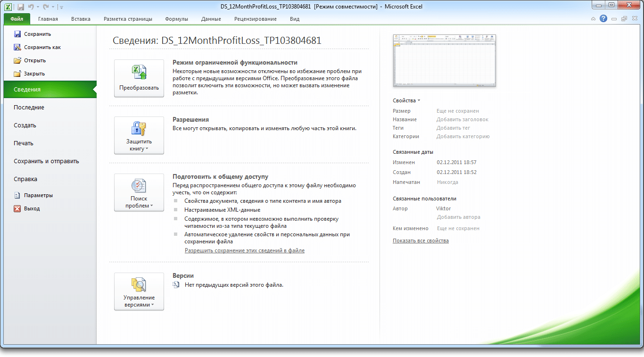Image resolution: width=644 pixels, height=357 pixels.
Task: Click the red Выход exit icon
Action: point(17,208)
